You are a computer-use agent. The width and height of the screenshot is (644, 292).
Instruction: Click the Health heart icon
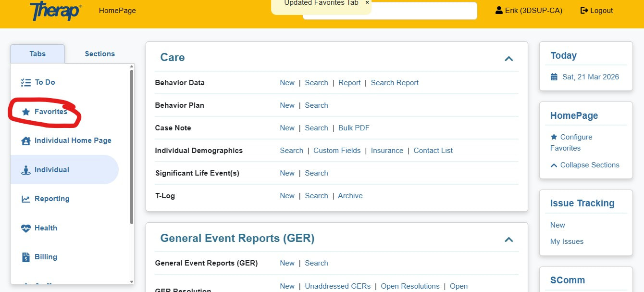pyautogui.click(x=26, y=229)
